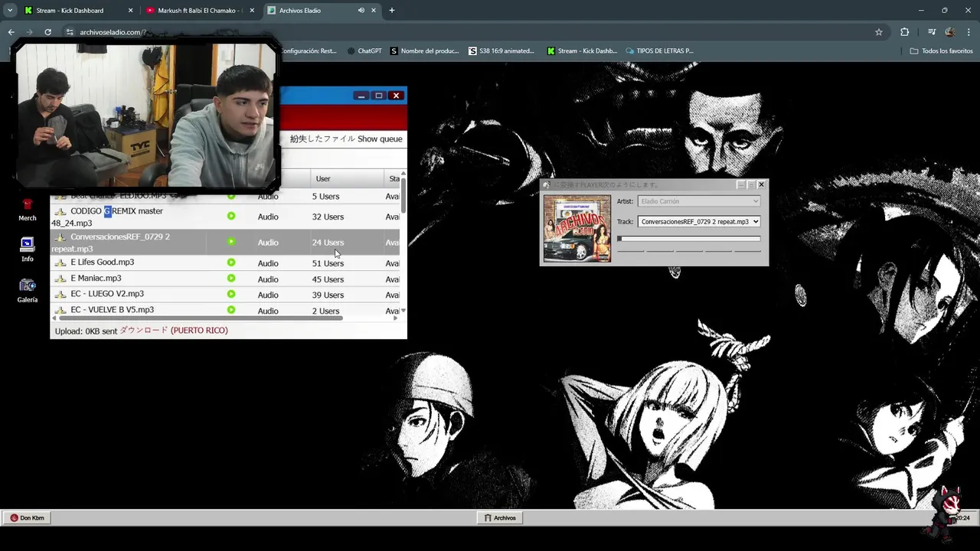The image size is (980, 551).
Task: Click file icon beside CODIGO G REMIX master
Action: pos(60,211)
